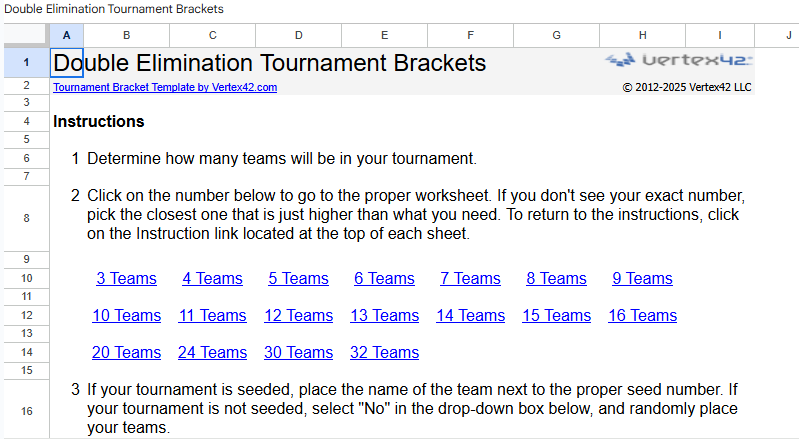Select column A header
Screen dimensions: 799x439
click(x=66, y=35)
